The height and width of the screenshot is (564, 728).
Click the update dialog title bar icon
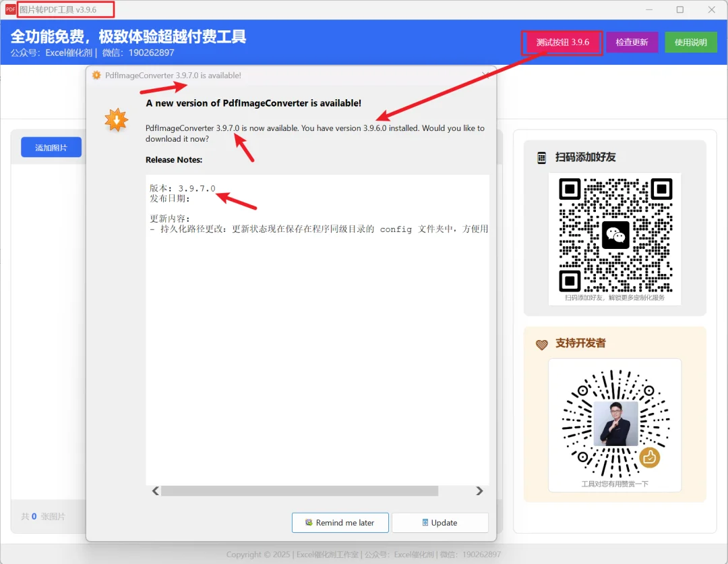point(96,76)
